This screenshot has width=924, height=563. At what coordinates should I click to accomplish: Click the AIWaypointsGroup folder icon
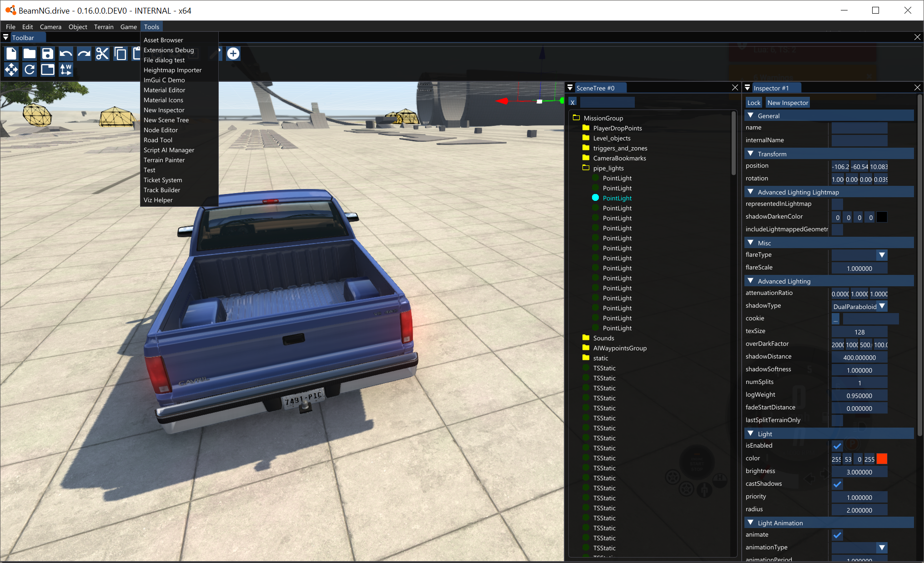click(586, 348)
